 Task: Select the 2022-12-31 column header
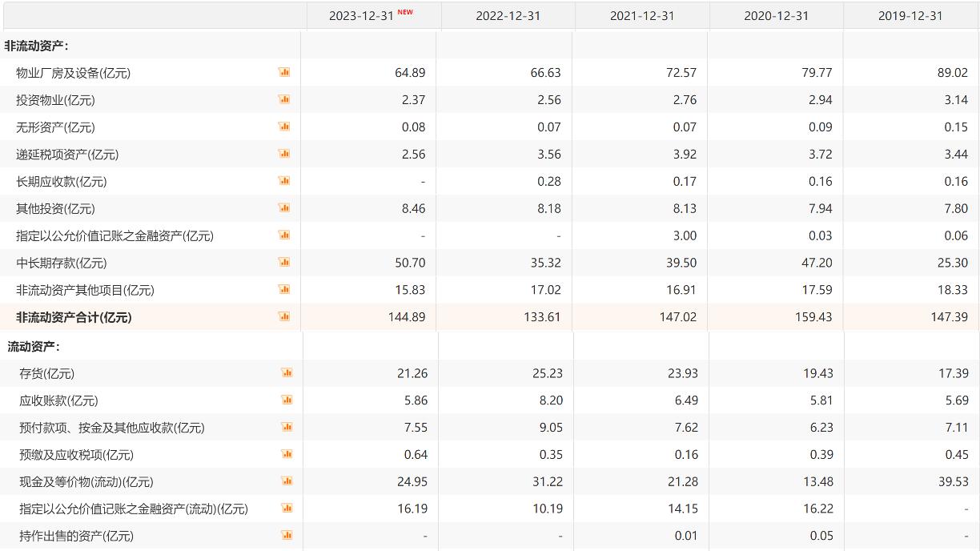[x=508, y=16]
